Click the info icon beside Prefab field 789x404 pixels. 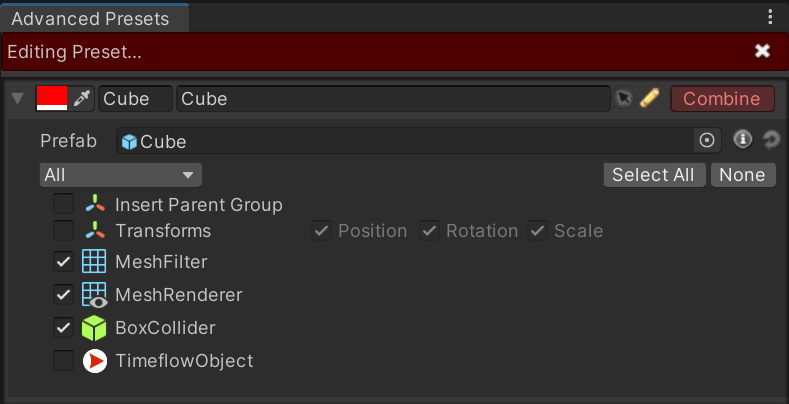pos(742,140)
